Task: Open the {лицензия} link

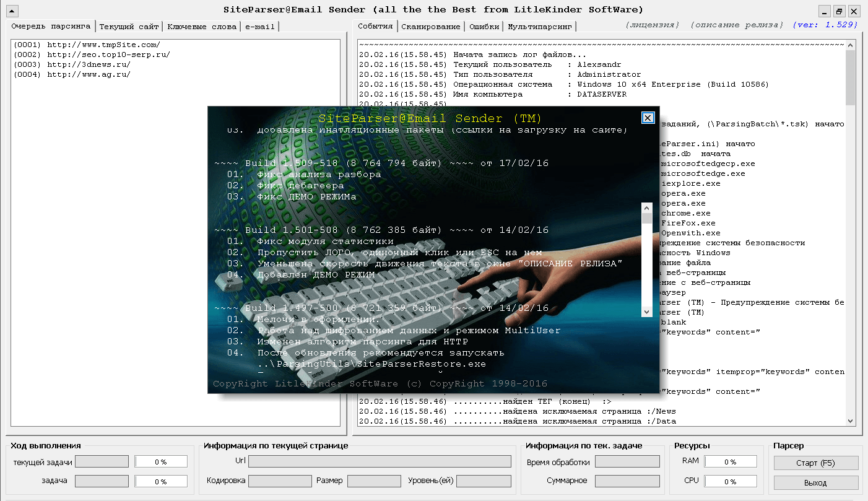Action: (x=653, y=25)
